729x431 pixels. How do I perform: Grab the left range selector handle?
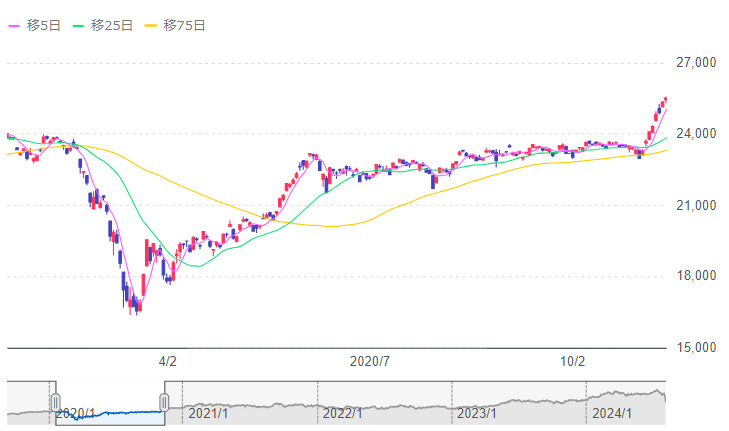(x=56, y=402)
